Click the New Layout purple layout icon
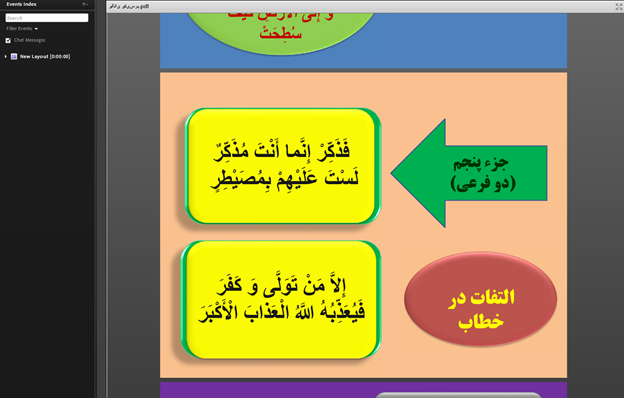 point(14,57)
